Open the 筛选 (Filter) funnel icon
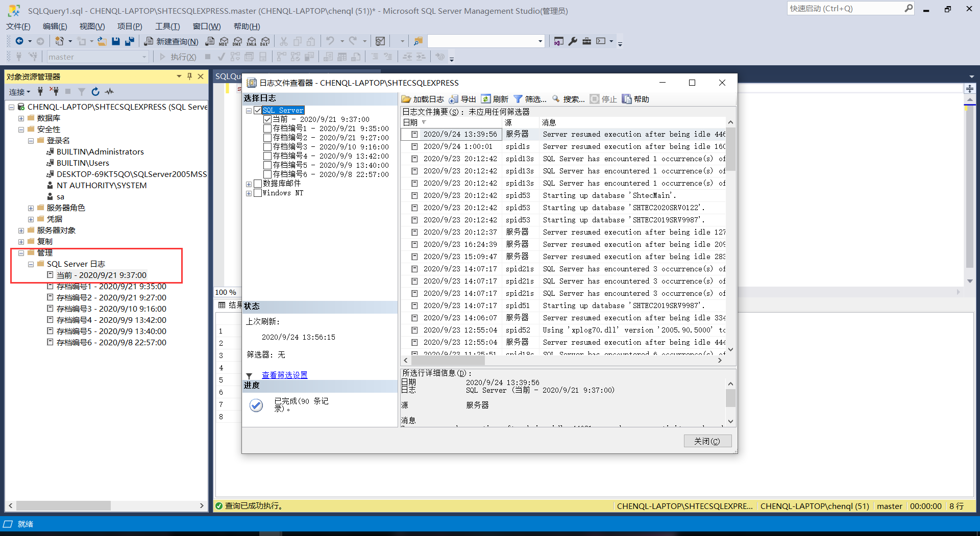 click(x=518, y=99)
